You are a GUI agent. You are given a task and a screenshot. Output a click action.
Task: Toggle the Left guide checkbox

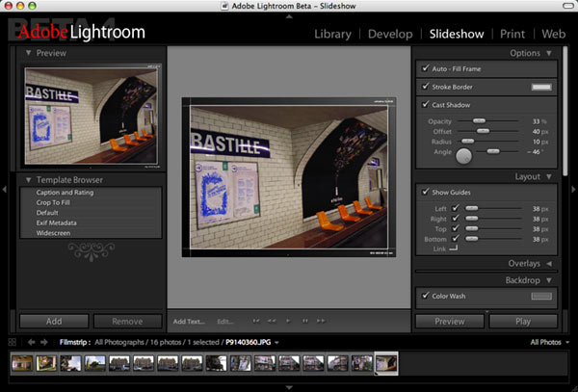456,208
